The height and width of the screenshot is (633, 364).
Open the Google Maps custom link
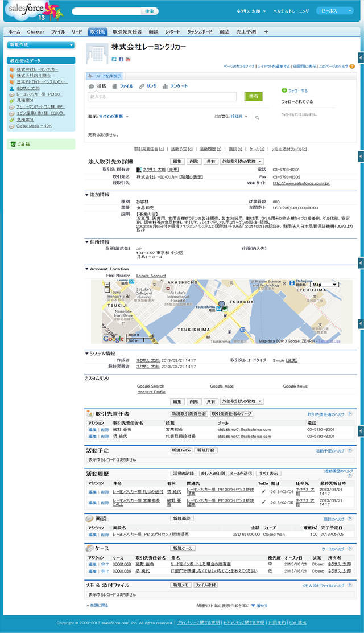pos(222,387)
